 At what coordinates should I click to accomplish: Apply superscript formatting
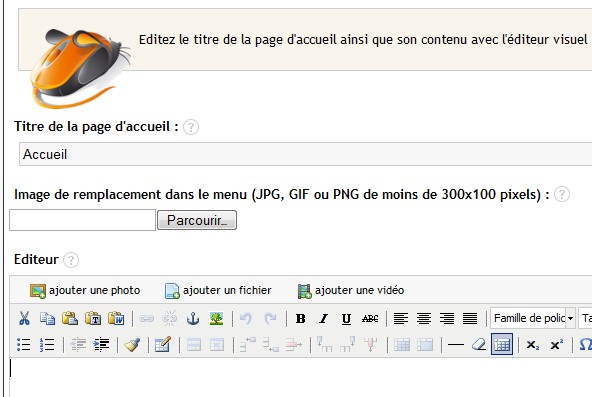click(557, 345)
